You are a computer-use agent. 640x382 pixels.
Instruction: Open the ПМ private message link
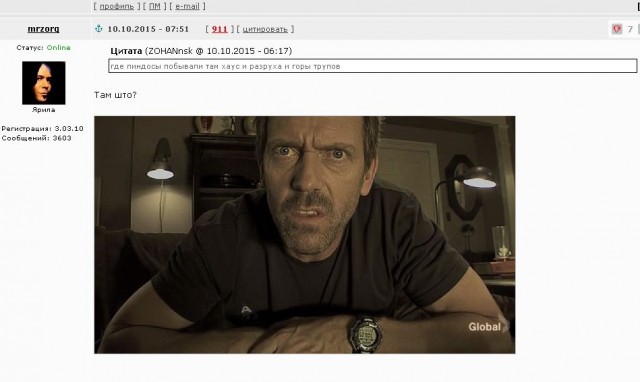(x=154, y=6)
